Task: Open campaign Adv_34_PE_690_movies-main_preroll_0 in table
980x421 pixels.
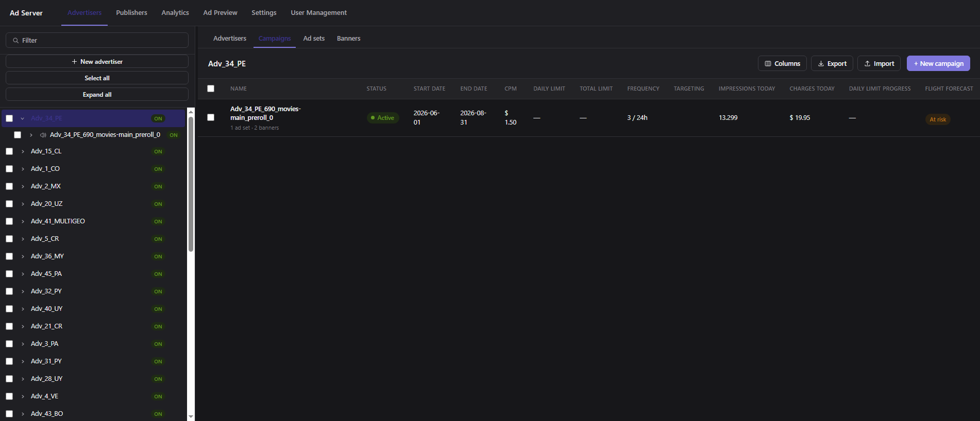Action: [265, 113]
